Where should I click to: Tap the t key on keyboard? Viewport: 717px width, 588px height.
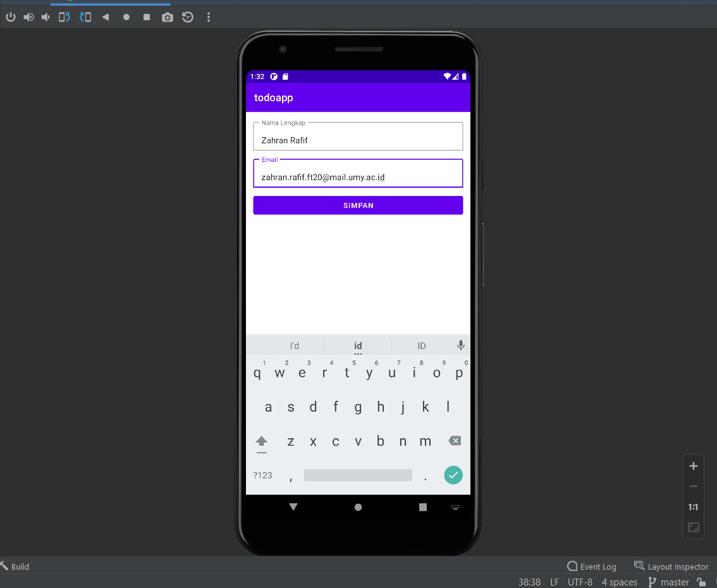[x=347, y=372]
